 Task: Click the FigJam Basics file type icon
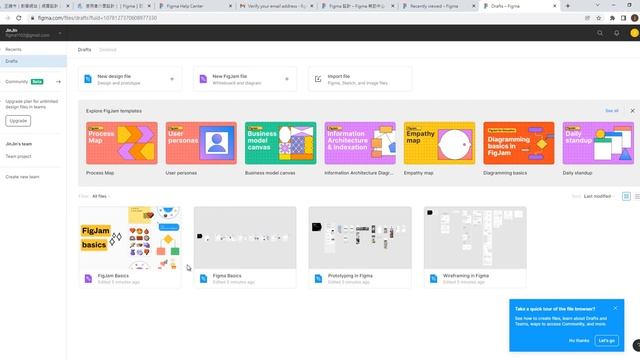88,279
